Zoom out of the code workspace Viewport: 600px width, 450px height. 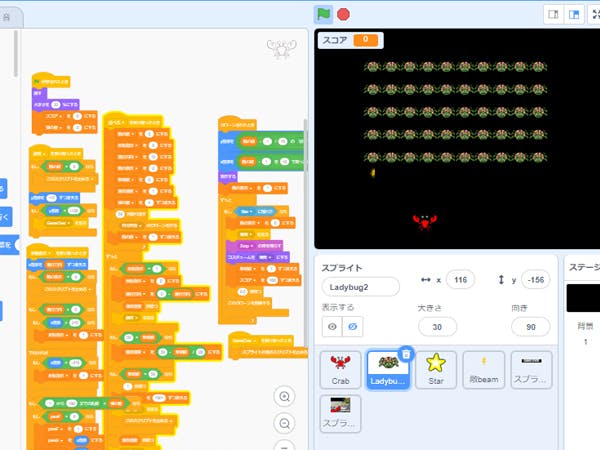(x=285, y=423)
